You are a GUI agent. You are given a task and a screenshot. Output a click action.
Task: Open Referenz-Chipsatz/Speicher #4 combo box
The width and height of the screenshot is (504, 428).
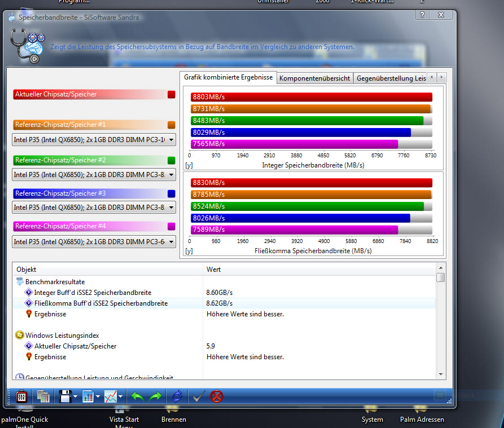tap(94, 242)
